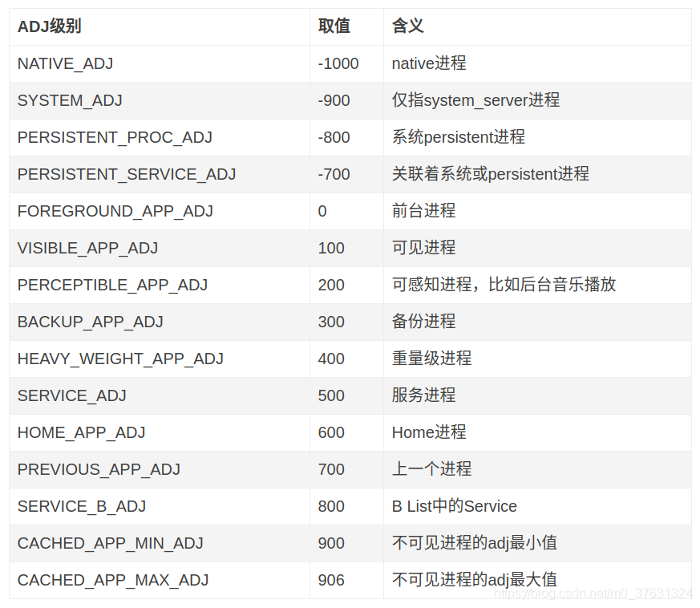Image resolution: width=700 pixels, height=608 pixels.
Task: Select the 系统persistent进程 text
Action: click(459, 137)
